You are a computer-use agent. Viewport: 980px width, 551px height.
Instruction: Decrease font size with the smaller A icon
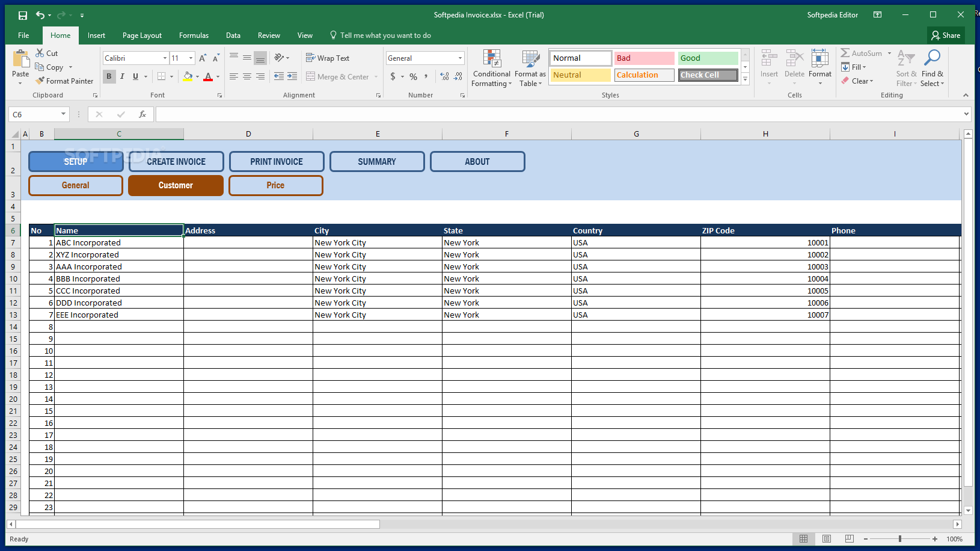click(216, 58)
